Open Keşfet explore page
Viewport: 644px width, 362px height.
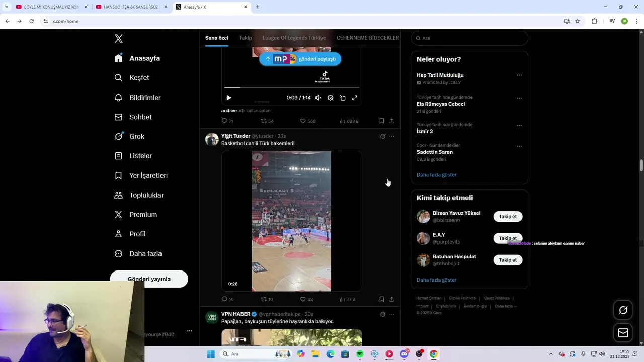pos(132,78)
